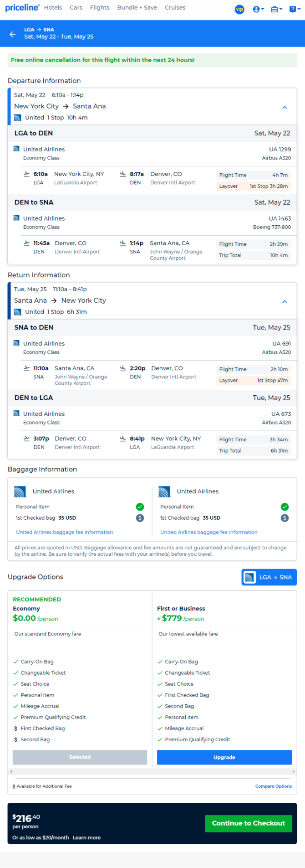Open Bundle + Save navigation item

137,8
